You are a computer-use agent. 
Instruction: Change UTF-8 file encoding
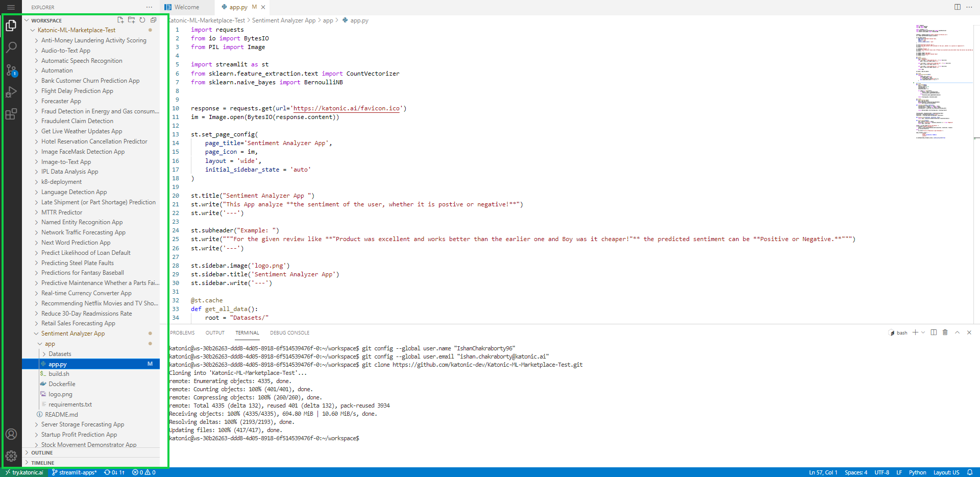881,472
